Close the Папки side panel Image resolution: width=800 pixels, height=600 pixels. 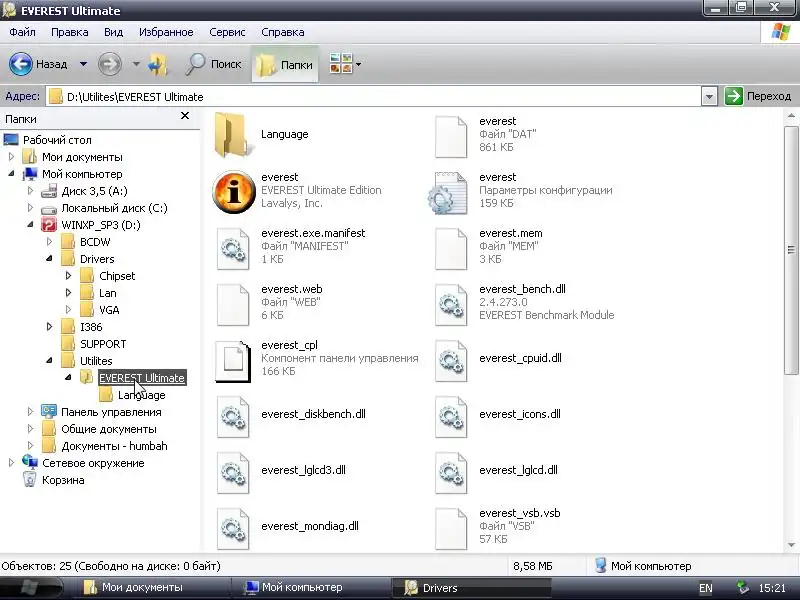pyautogui.click(x=185, y=116)
